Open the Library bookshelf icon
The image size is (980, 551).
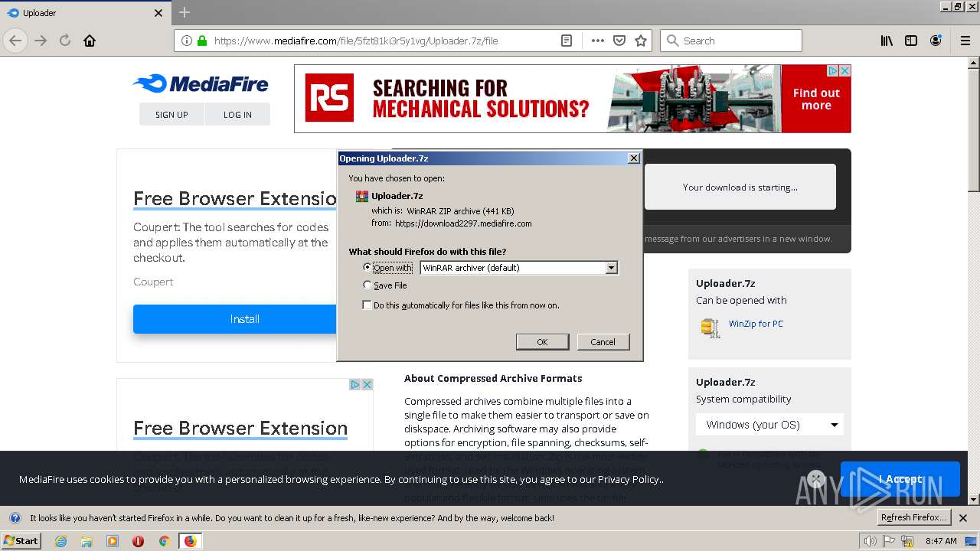(x=887, y=41)
